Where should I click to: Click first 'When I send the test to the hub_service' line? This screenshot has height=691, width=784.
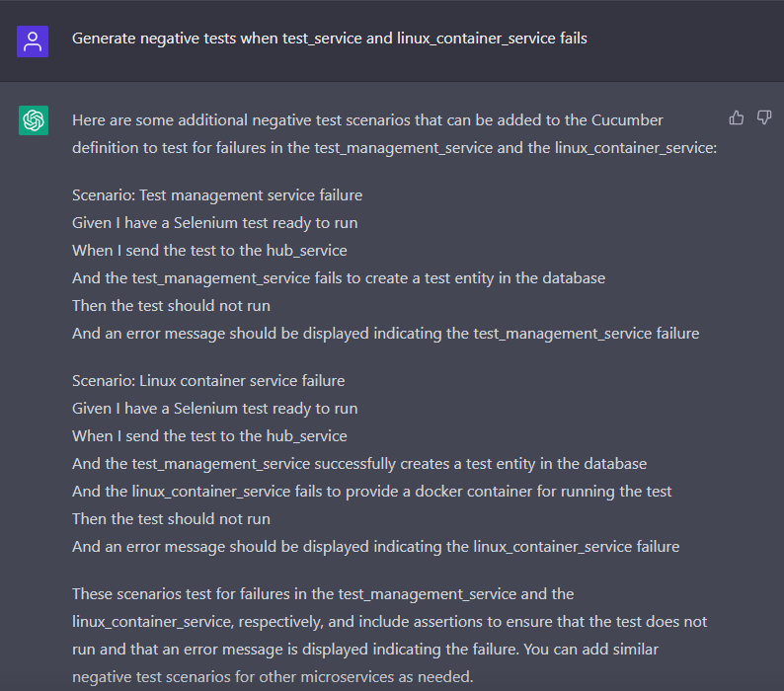point(209,250)
